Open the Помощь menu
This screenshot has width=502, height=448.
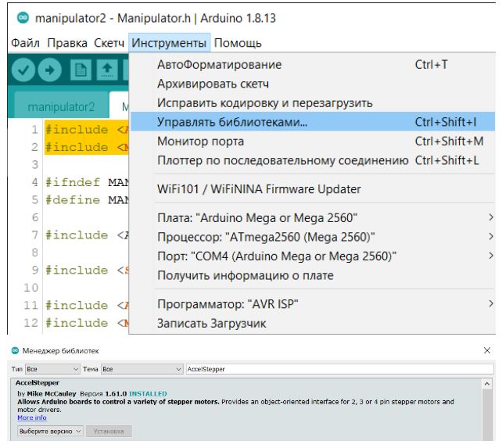pyautogui.click(x=238, y=43)
